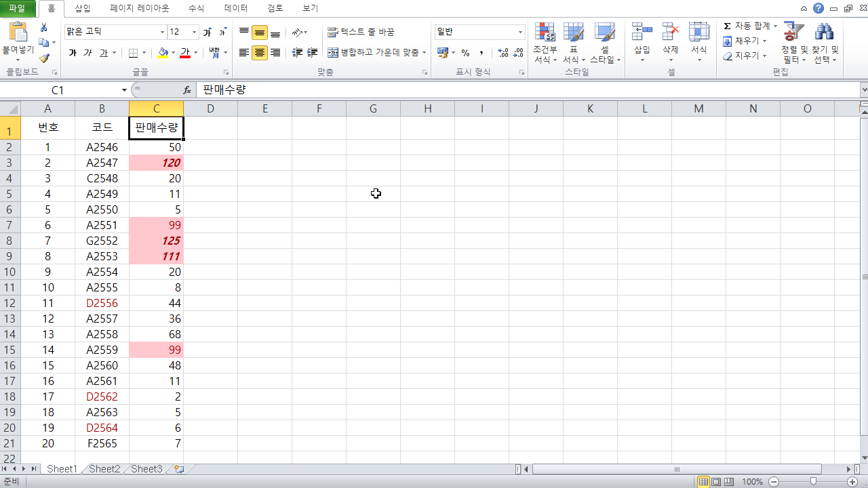The width and height of the screenshot is (868, 488).
Task: Switch to the 수식 formulas tab
Action: (196, 8)
